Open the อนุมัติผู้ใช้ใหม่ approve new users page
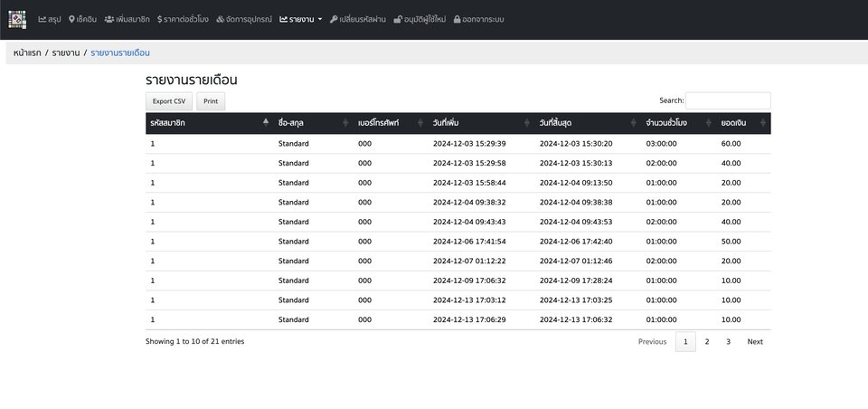Viewport: 868px width, 409px height. (x=420, y=19)
